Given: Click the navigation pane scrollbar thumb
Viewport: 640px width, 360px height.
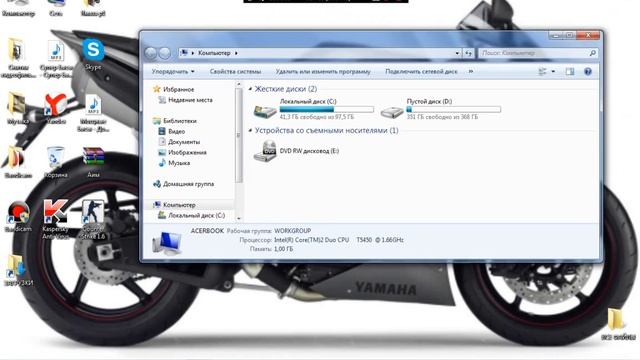Looking at the screenshot, I should [x=239, y=135].
